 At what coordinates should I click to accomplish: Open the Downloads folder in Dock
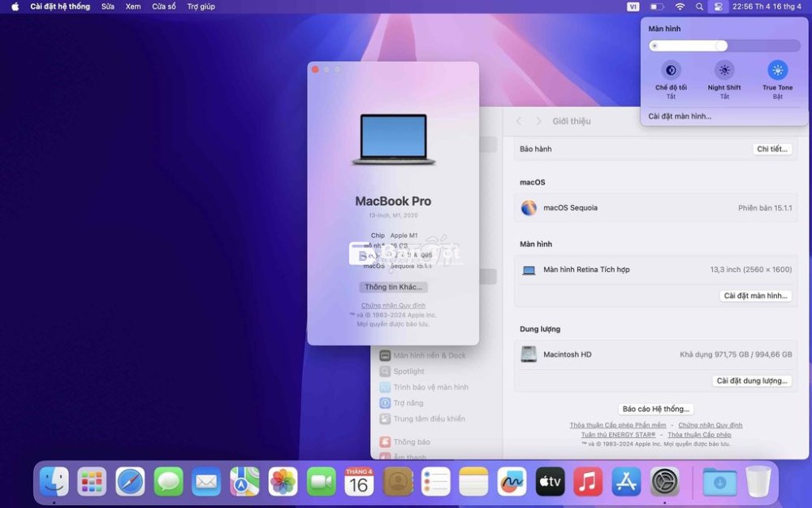click(x=719, y=481)
